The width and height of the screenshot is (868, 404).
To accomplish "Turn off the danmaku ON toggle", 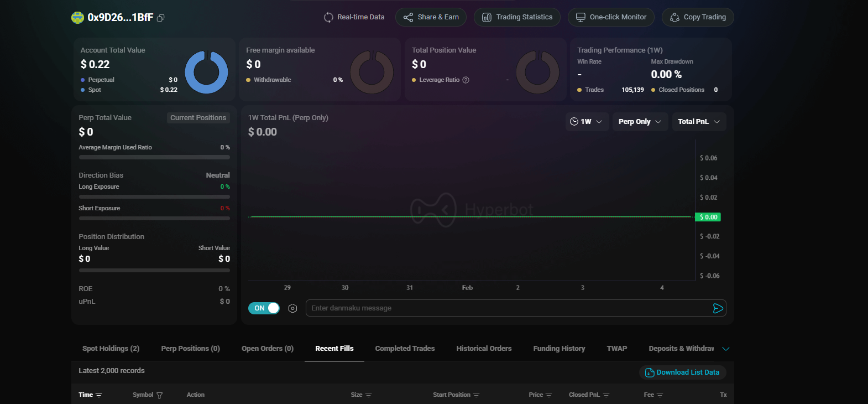I will coord(264,308).
